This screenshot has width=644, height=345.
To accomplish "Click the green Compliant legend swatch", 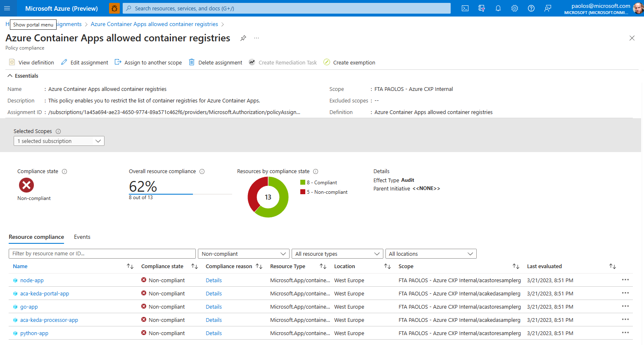I will pyautogui.click(x=303, y=182).
